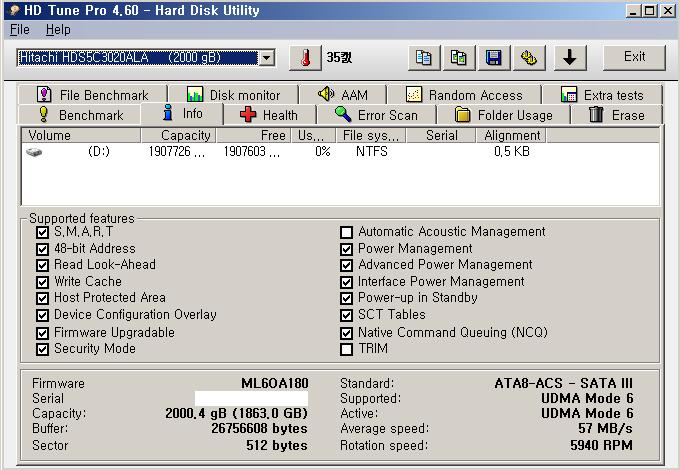Screen dimensions: 680x470
Task: Click the 57 MB/s average speed value
Action: click(605, 428)
